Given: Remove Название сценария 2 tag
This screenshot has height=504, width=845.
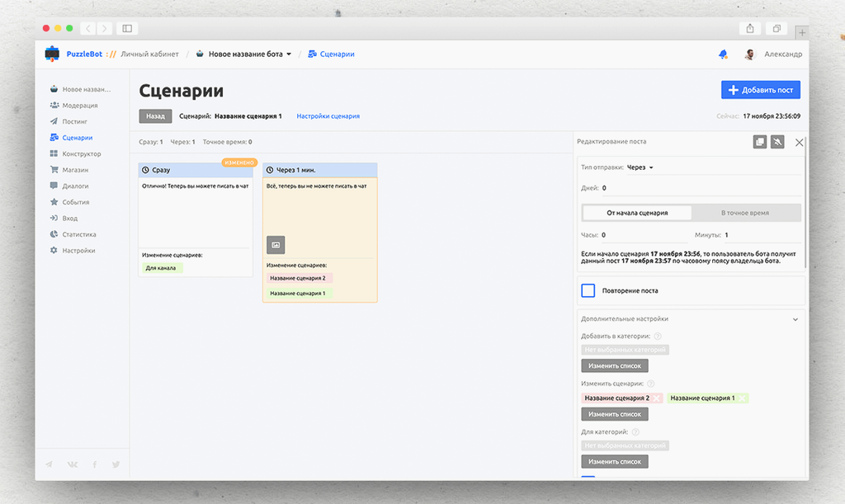Looking at the screenshot, I should 656,398.
